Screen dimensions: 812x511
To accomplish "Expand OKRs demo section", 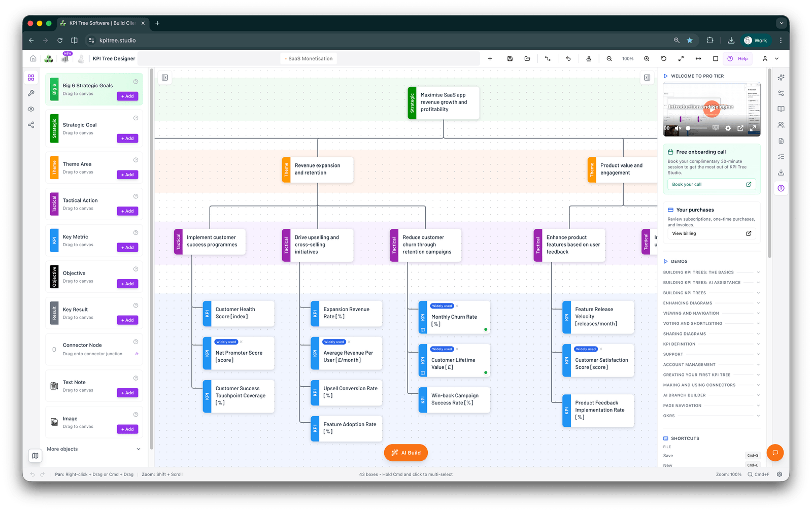I will tap(711, 416).
